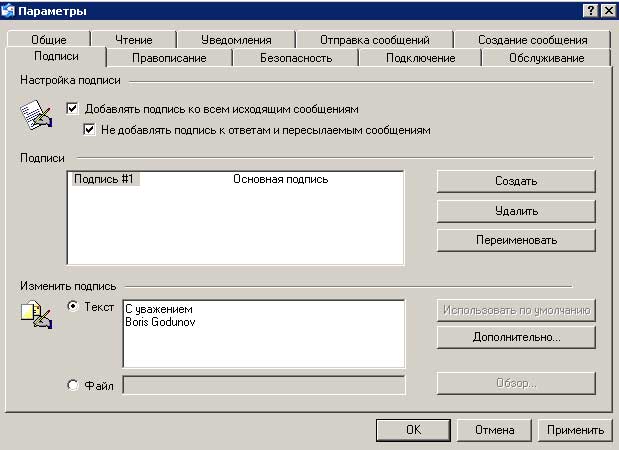Image resolution: width=619 pixels, height=450 pixels.
Task: Select Подпись #1 in the list
Action: coord(105,180)
